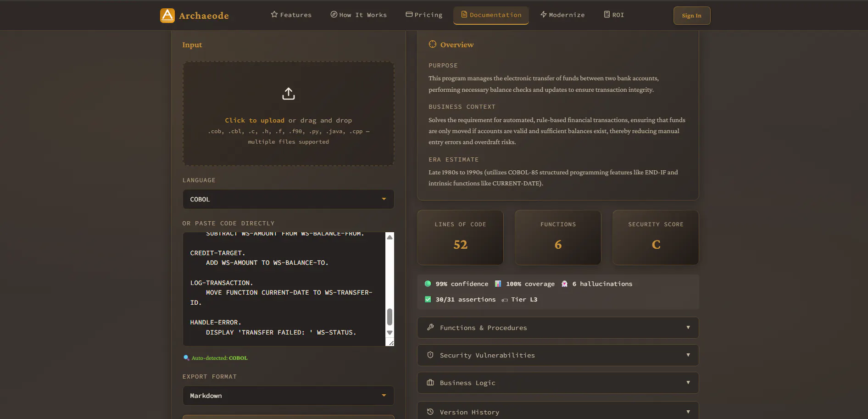Click the '6 hallucinations' text

coord(602,284)
